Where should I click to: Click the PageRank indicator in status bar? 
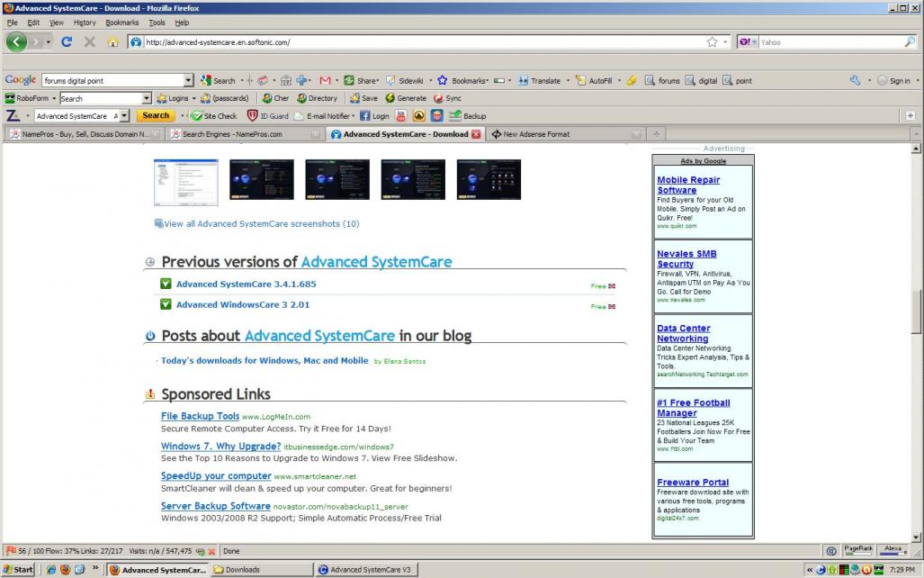(857, 550)
